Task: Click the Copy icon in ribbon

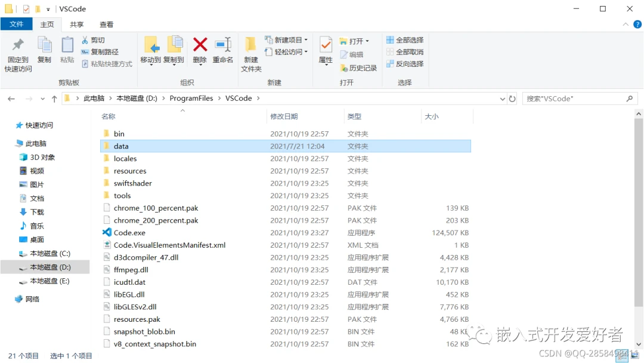Action: tap(44, 45)
